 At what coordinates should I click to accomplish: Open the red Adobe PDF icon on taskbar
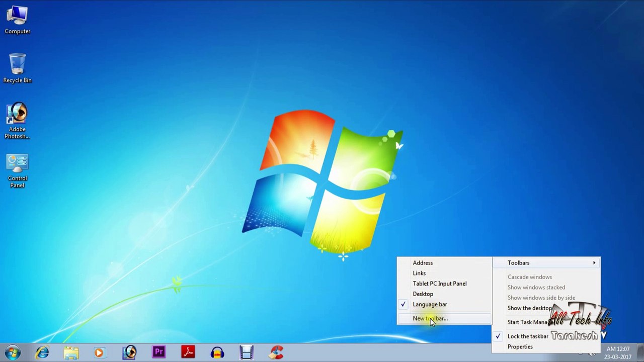point(188,352)
